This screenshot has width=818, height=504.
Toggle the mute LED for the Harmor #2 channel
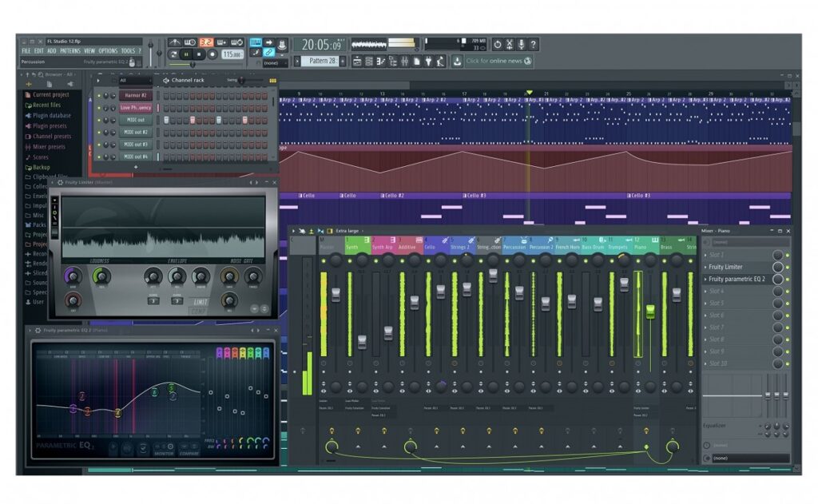pyautogui.click(x=100, y=95)
